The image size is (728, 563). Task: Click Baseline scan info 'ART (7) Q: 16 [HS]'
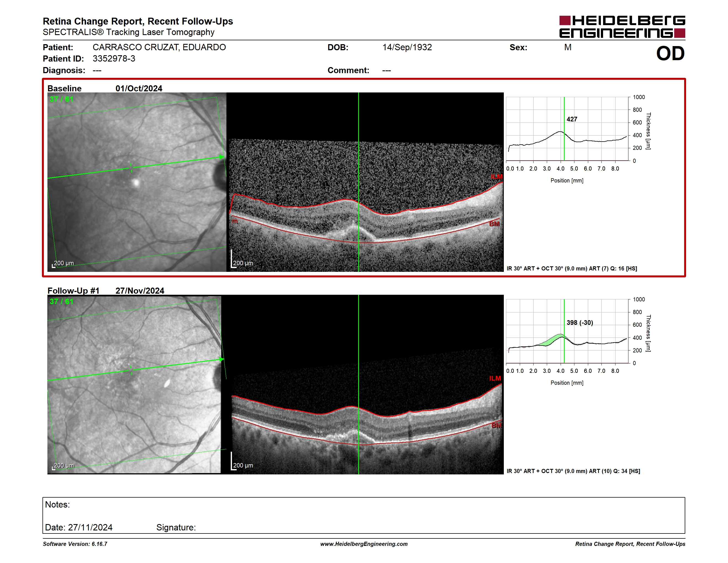point(613,269)
